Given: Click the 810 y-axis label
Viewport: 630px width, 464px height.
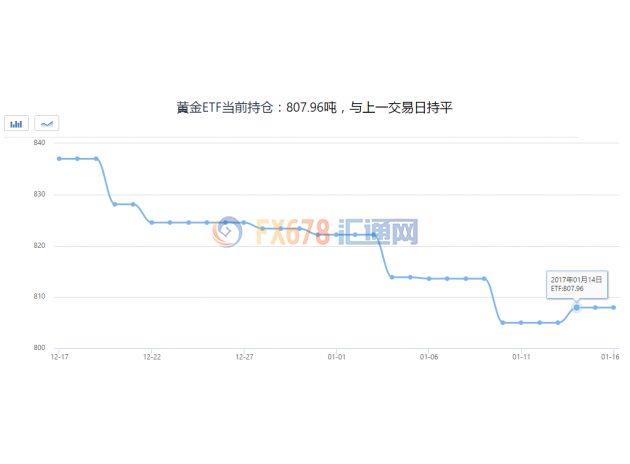Looking at the screenshot, I should click(x=39, y=297).
